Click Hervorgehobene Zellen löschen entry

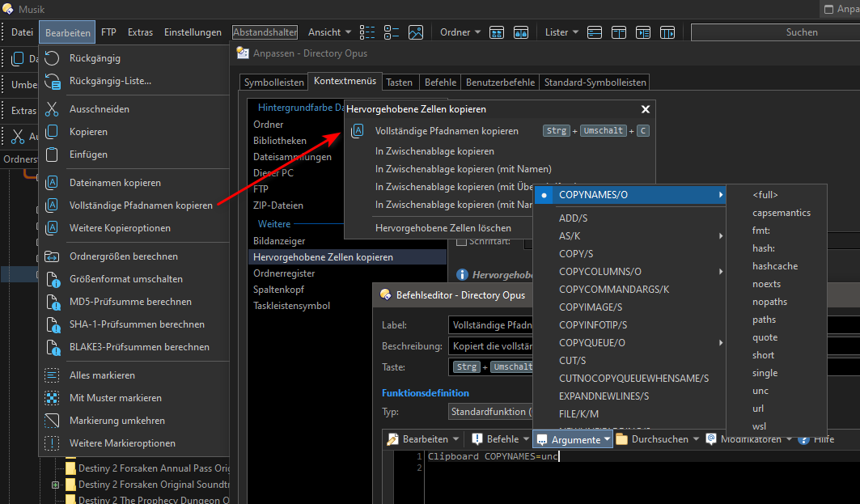[443, 227]
